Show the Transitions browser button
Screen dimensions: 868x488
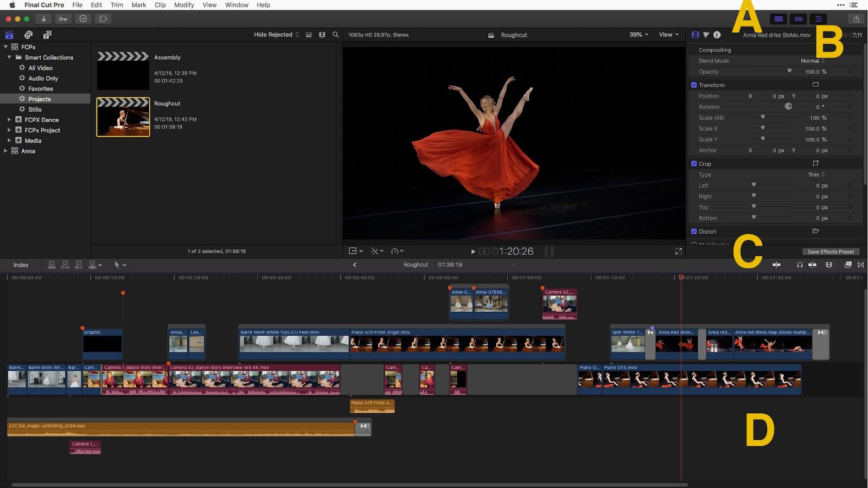click(860, 265)
